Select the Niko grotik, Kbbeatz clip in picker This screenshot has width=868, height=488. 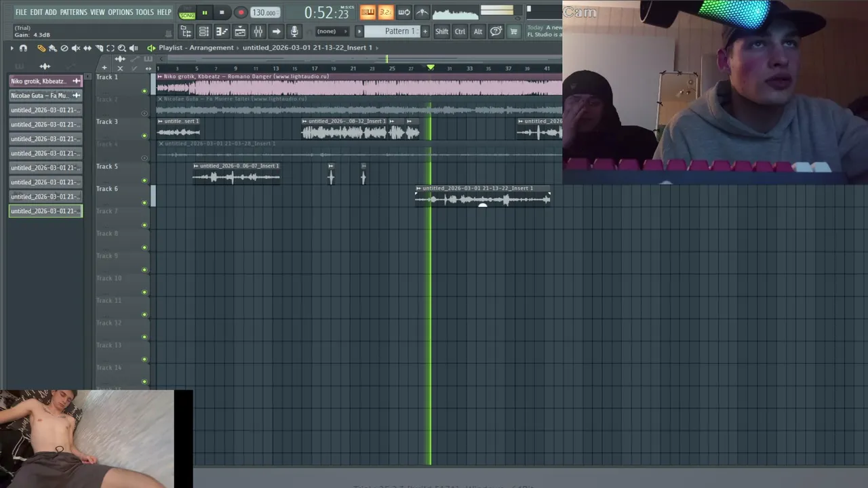[45, 81]
